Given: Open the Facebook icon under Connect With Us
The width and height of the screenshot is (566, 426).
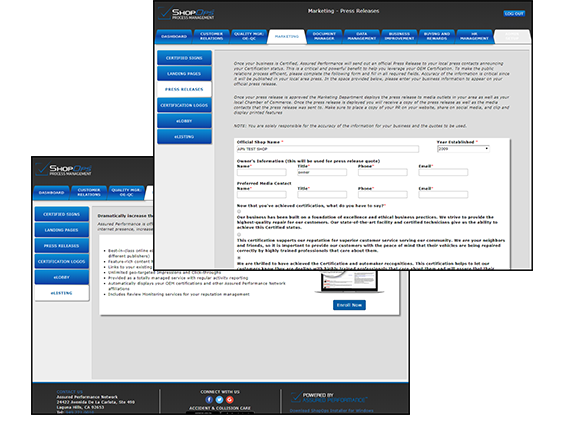Looking at the screenshot, I should 209,400.
